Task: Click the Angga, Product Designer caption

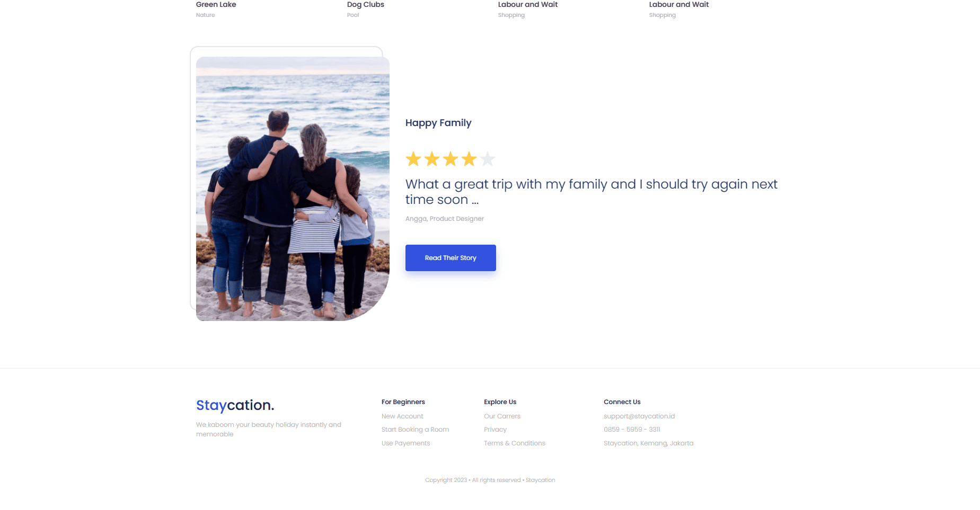Action: 445,219
